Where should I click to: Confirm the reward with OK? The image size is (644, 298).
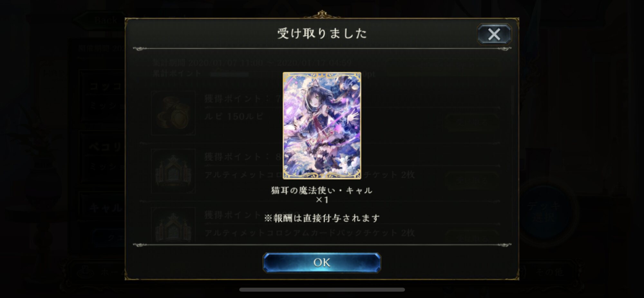pyautogui.click(x=322, y=263)
